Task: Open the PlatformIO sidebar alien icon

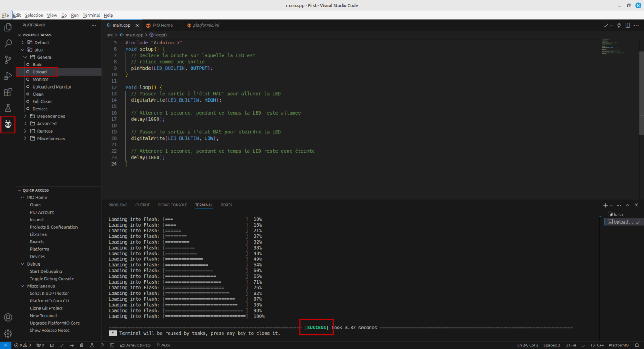Action: [8, 124]
